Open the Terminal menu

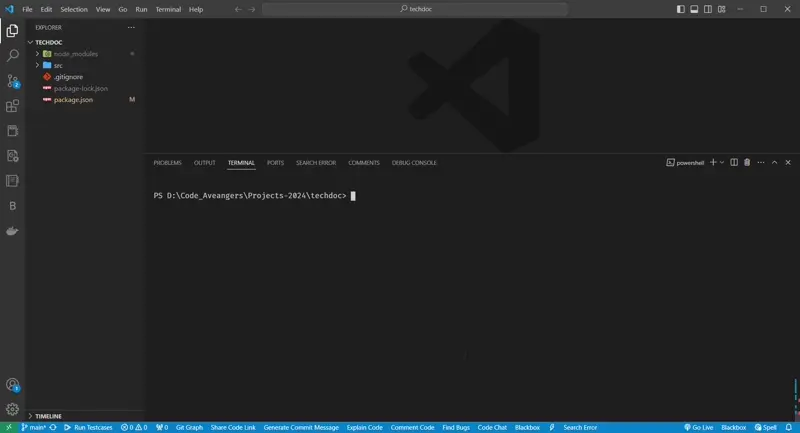(168, 9)
